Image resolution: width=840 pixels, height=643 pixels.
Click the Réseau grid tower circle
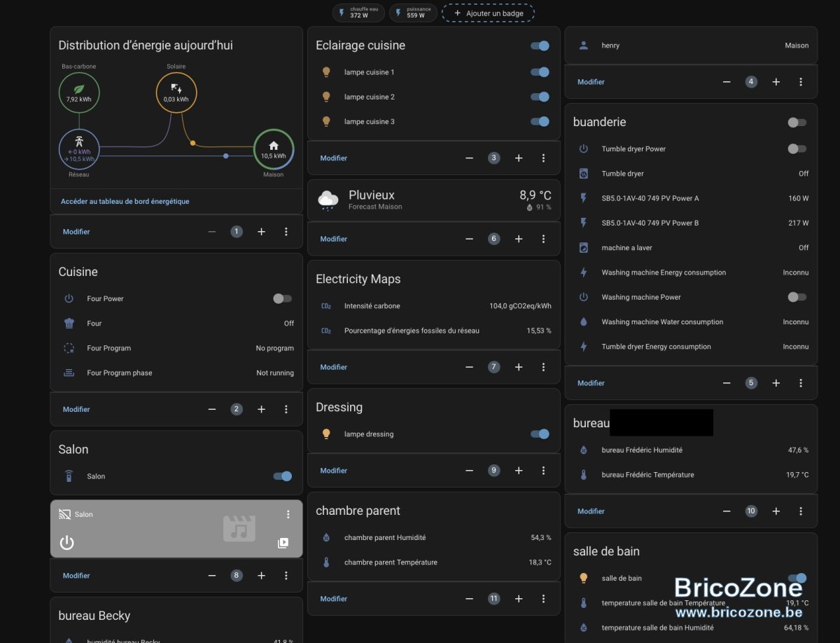pyautogui.click(x=79, y=149)
